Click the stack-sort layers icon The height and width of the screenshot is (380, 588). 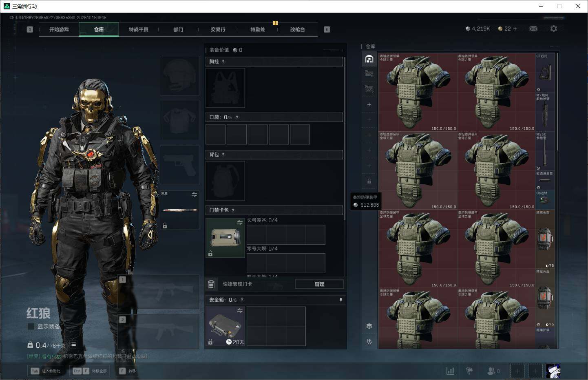pos(369,326)
